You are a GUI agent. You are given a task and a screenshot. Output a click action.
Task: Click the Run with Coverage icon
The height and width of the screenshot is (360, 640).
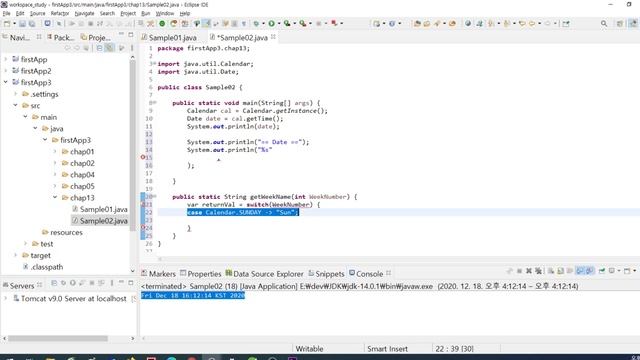click(x=287, y=24)
